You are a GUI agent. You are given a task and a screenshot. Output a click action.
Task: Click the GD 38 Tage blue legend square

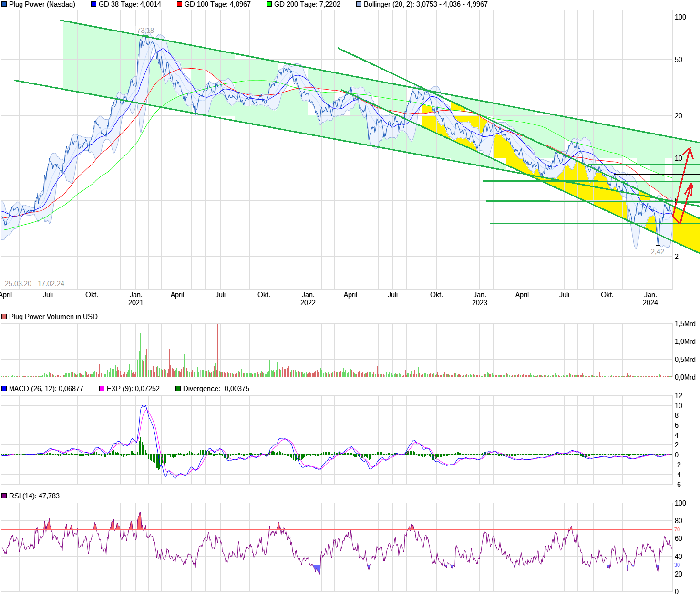click(x=94, y=4)
